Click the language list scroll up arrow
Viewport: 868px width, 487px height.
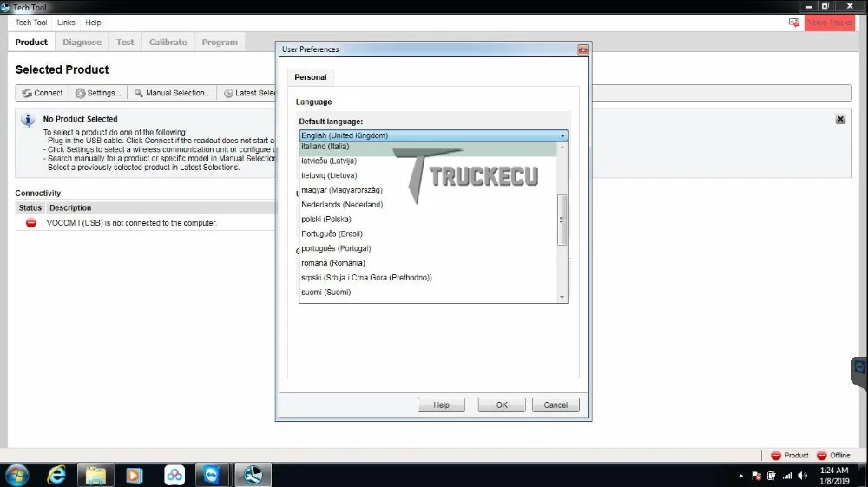point(562,148)
